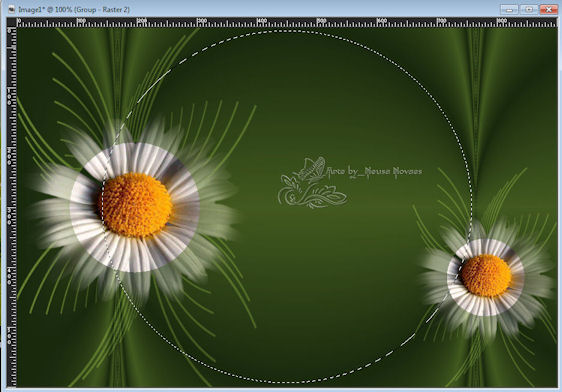562x392 pixels.
Task: Click the large daisy's orange center
Action: pos(135,205)
